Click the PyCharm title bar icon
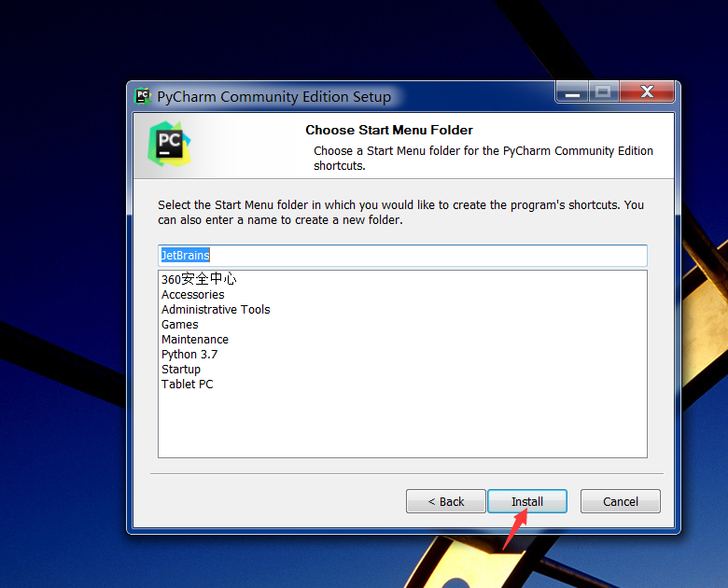This screenshot has height=588, width=728. pyautogui.click(x=143, y=96)
